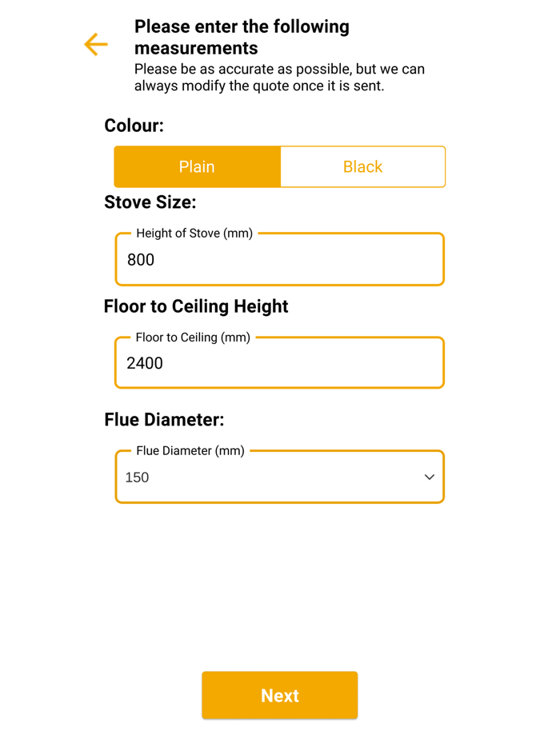Click the 'Stove Size:' label

(x=150, y=202)
